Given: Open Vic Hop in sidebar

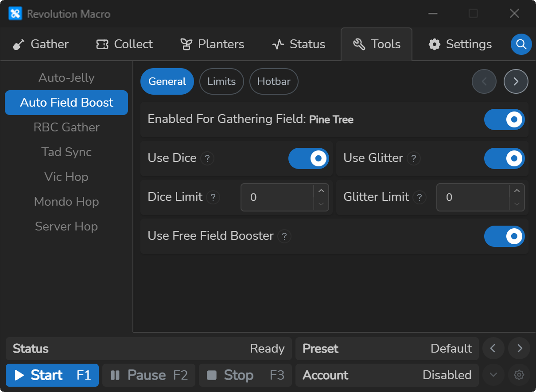Looking at the screenshot, I should coord(66,177).
